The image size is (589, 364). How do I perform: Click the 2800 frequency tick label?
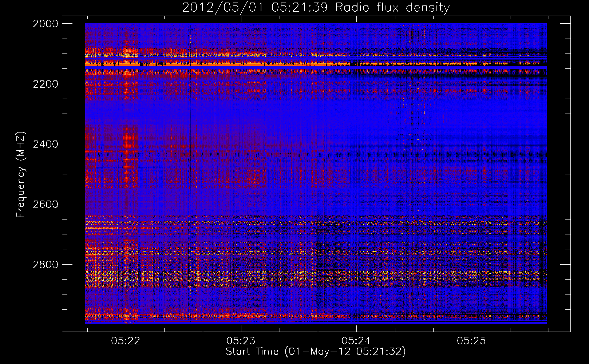coord(46,264)
